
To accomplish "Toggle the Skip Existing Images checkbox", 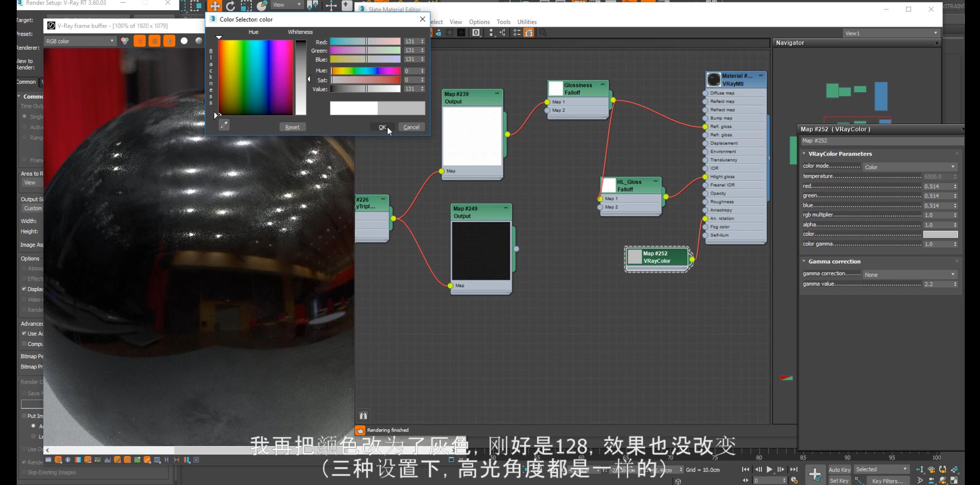I will (24, 472).
